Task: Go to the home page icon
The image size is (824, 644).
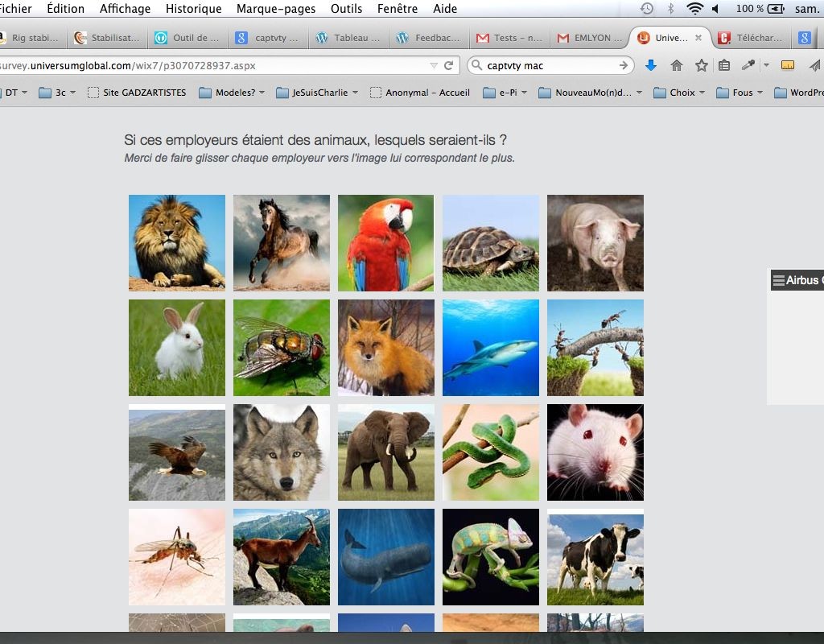Action: (676, 65)
